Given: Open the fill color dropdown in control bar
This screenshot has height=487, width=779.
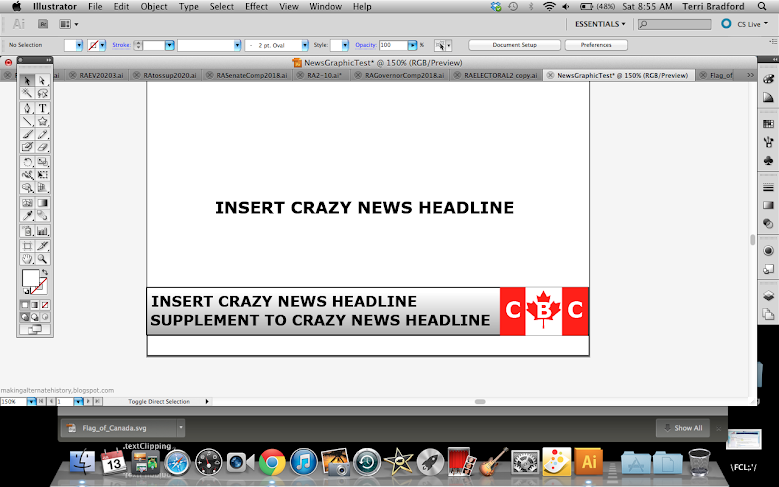Looking at the screenshot, I should click(x=79, y=45).
